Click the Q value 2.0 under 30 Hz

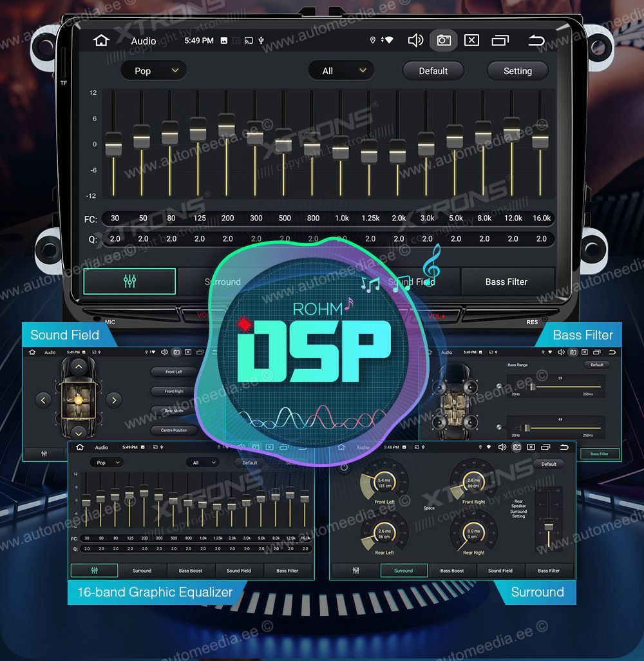tap(115, 238)
